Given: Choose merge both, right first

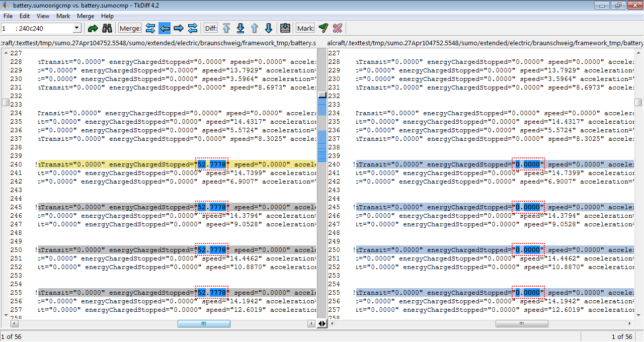Looking at the screenshot, I should point(193,28).
